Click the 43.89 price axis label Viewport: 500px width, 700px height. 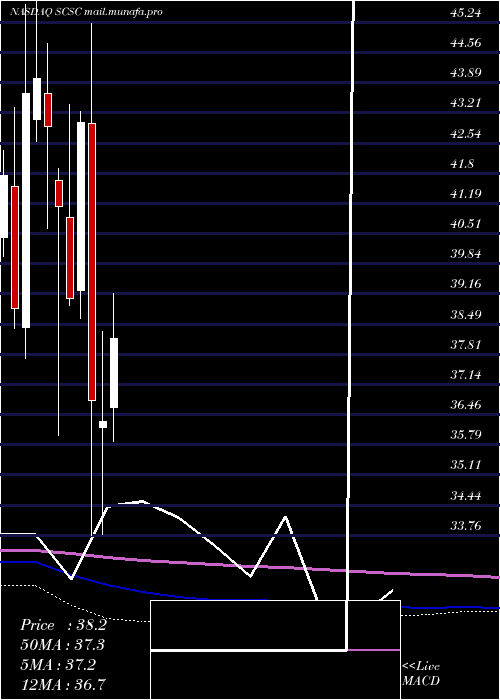(466, 73)
